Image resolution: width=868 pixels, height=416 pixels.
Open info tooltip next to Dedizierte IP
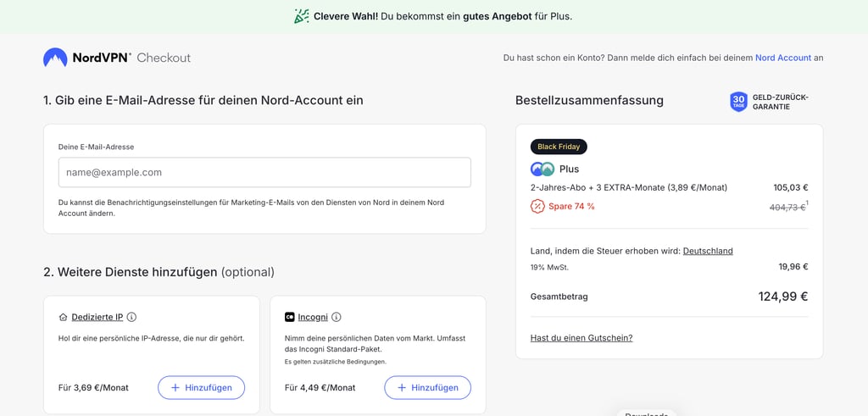[x=131, y=318]
